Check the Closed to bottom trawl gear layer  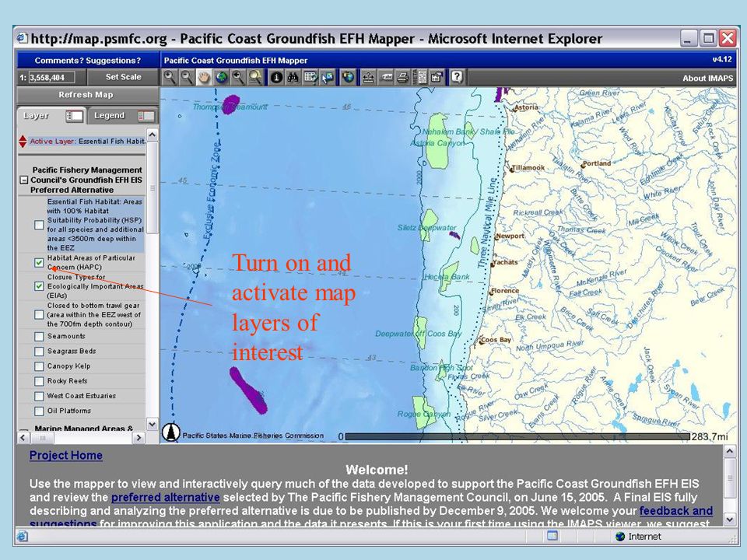[x=39, y=315]
